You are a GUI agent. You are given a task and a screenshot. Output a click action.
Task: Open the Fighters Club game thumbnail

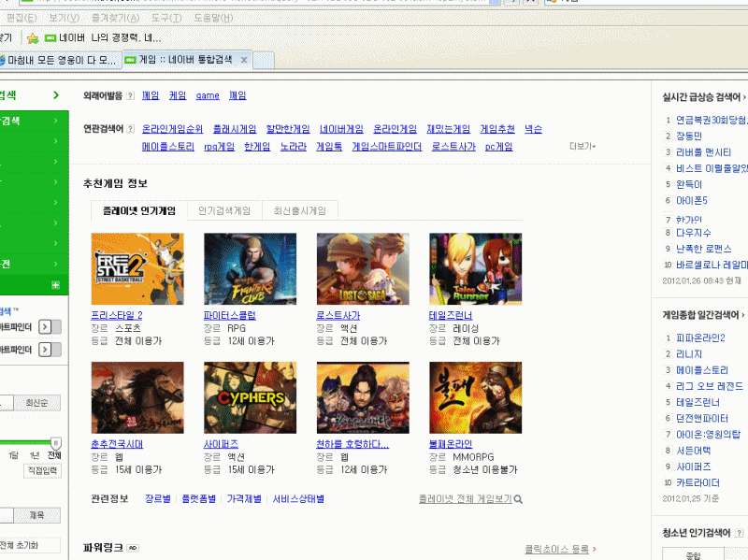point(250,268)
